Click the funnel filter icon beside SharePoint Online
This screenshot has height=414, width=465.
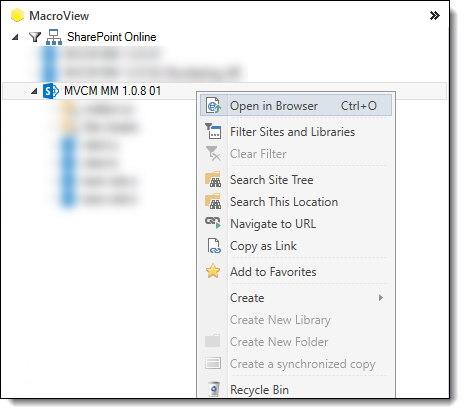tap(35, 37)
